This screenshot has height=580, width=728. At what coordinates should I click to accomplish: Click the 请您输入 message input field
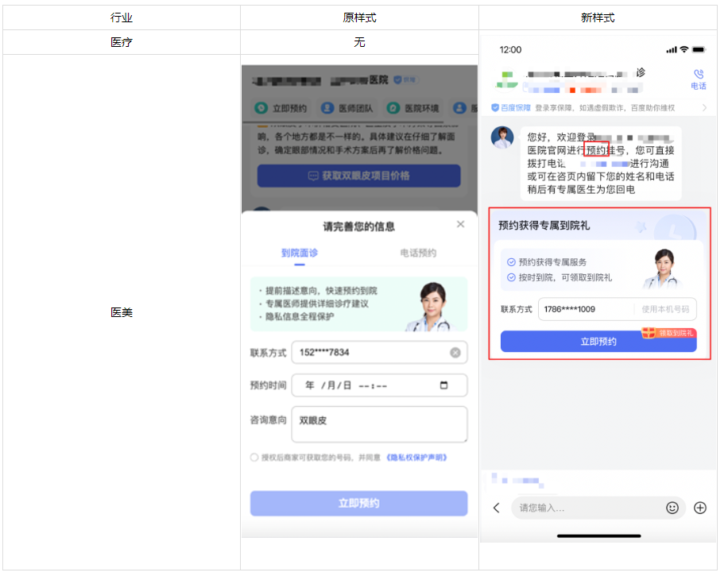[584, 508]
